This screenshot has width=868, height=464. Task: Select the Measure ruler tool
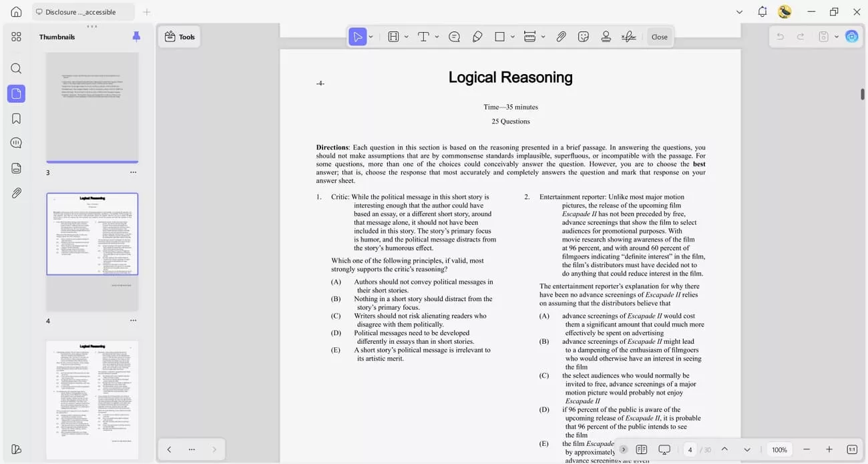click(x=529, y=37)
